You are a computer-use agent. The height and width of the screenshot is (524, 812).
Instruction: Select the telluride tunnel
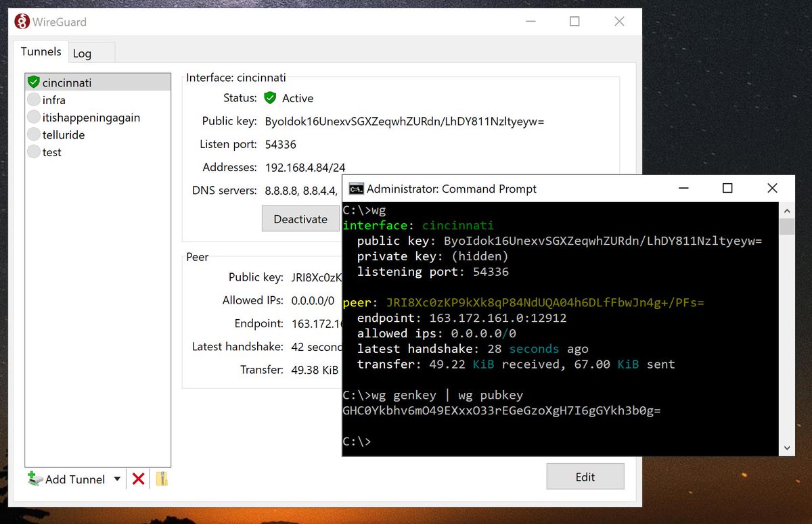98,135
